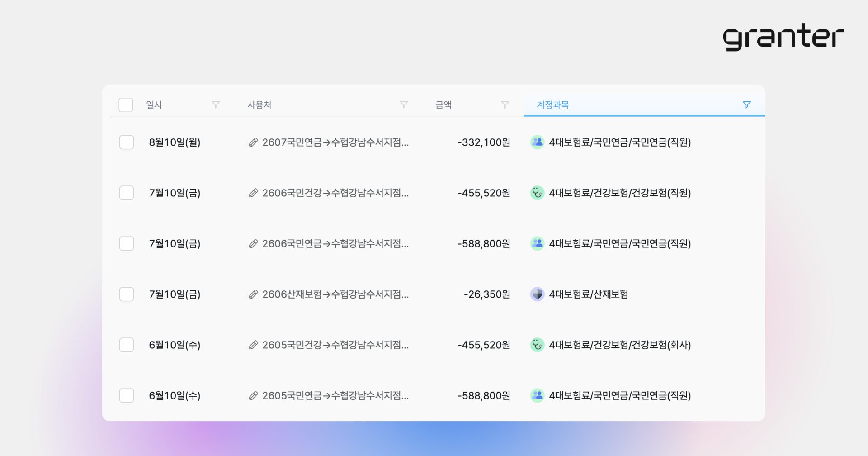The height and width of the screenshot is (456, 868).
Task: Check the checkbox for -455,520원 7월10일 row
Action: pos(127,193)
